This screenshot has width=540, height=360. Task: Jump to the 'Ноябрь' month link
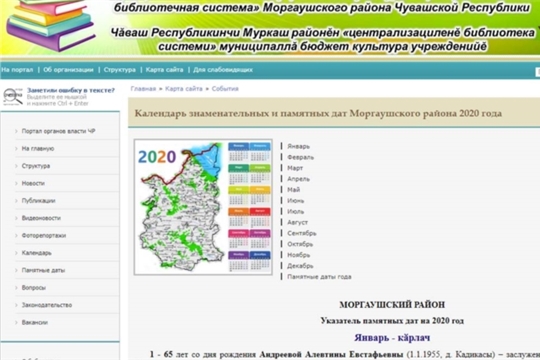299,255
